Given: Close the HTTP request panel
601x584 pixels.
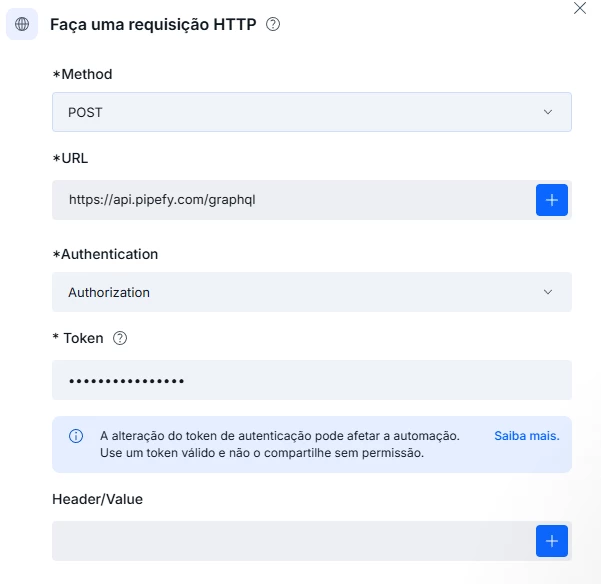Looking at the screenshot, I should coord(580,8).
